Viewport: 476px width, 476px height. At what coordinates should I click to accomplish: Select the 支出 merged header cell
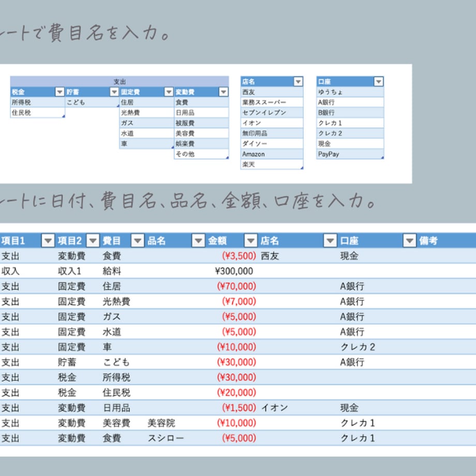[x=120, y=81]
